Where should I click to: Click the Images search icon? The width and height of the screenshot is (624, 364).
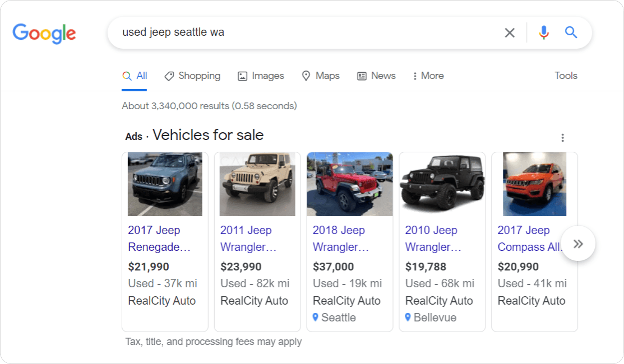[242, 75]
